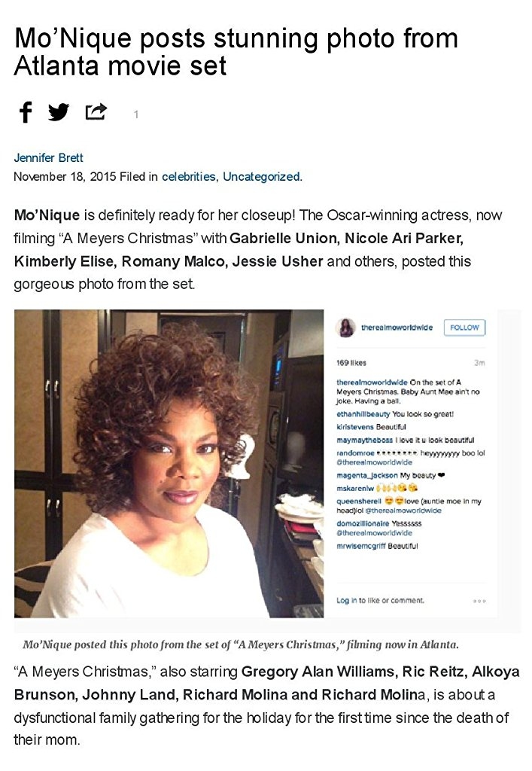Click the therealmoworldwide profile avatar
The height and width of the screenshot is (771, 532).
(345, 328)
